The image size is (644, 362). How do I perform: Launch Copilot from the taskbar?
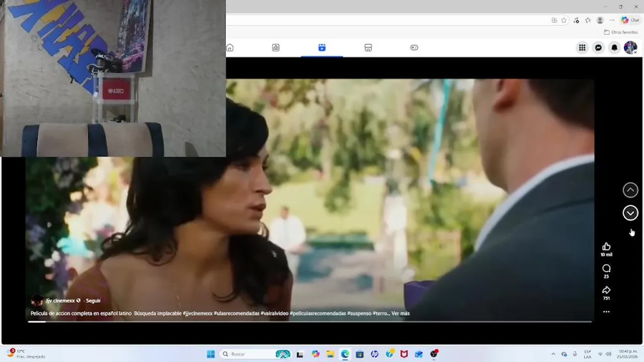(x=315, y=354)
